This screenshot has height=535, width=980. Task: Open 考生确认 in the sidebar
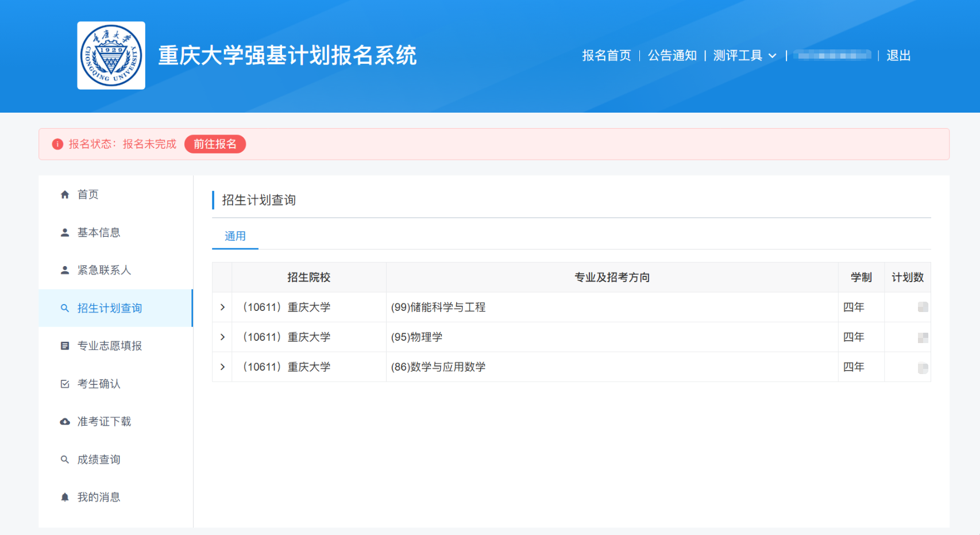pos(115,384)
